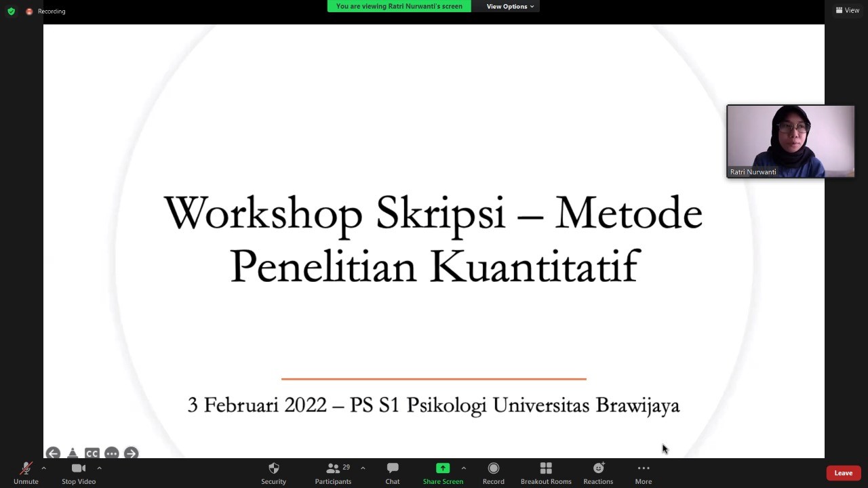This screenshot has width=868, height=488.
Task: Expand participants options arrow
Action: [x=363, y=468]
